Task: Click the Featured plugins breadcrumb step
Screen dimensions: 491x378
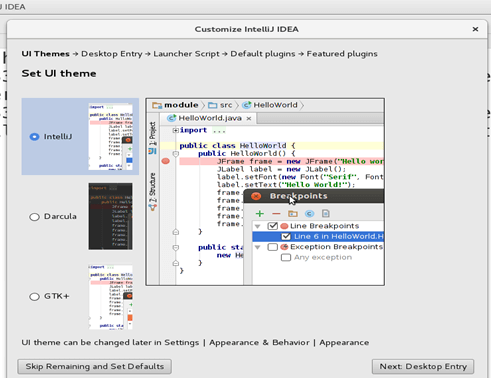Action: pyautogui.click(x=342, y=54)
